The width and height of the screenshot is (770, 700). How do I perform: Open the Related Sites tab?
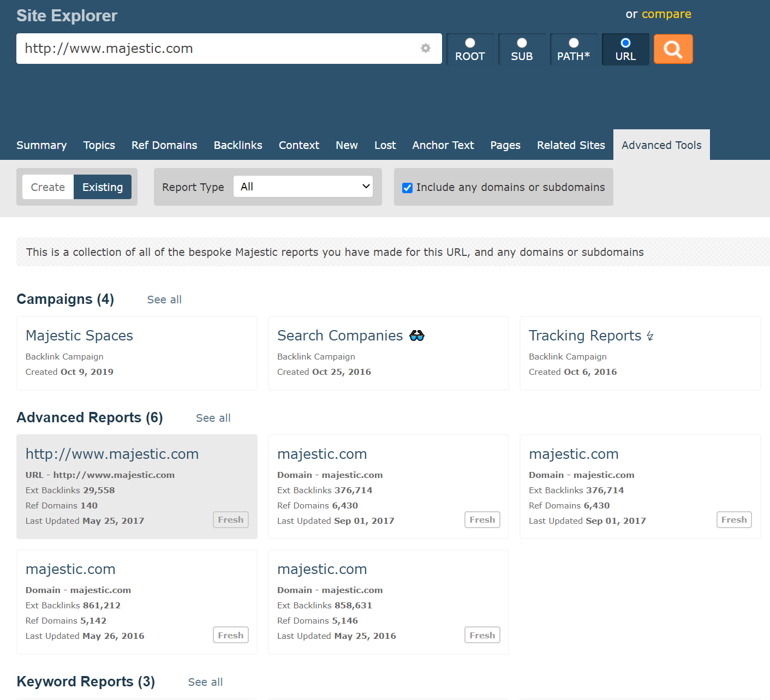[x=571, y=145]
